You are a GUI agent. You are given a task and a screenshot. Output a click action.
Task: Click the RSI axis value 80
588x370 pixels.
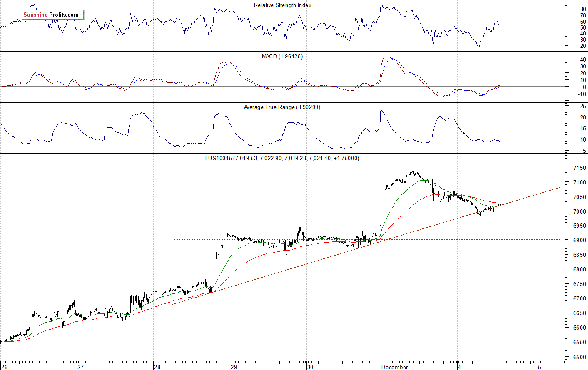pyautogui.click(x=583, y=9)
